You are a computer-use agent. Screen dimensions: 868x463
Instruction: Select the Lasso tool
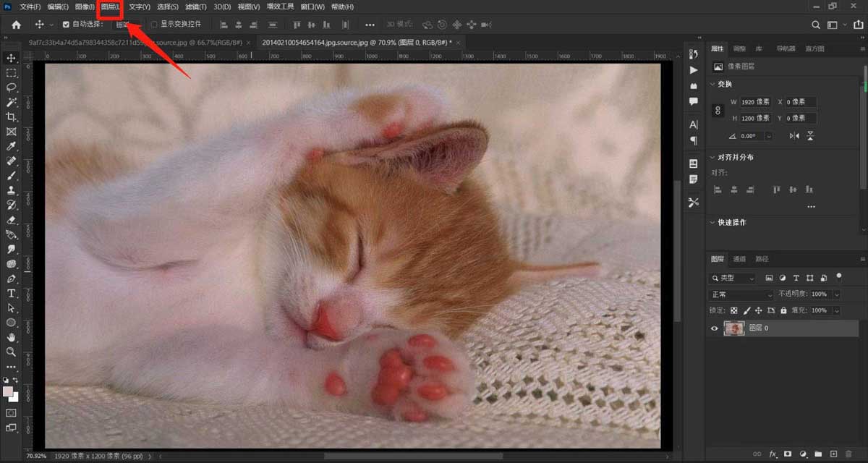12,87
